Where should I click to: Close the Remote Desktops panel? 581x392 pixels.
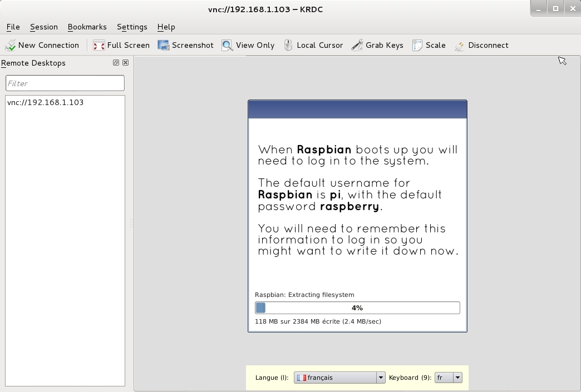[x=126, y=63]
